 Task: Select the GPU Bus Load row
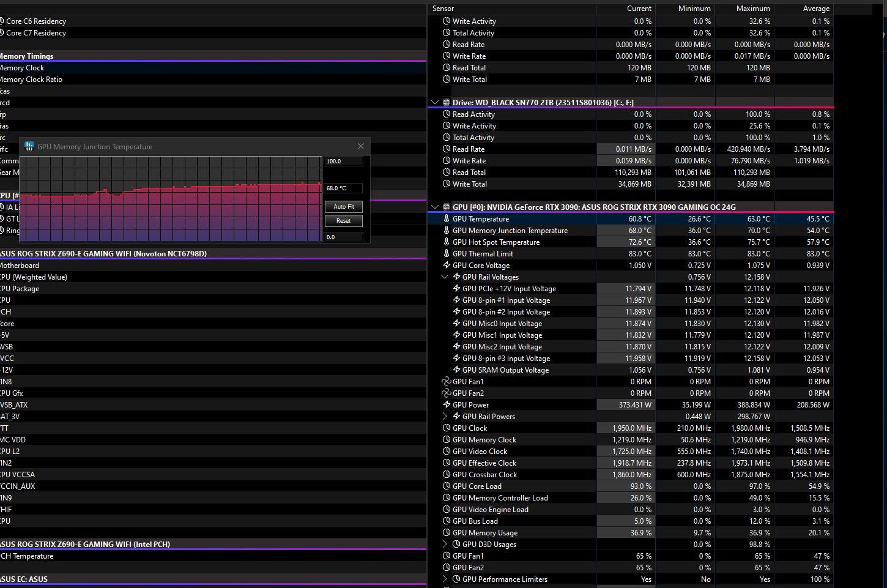[631, 521]
